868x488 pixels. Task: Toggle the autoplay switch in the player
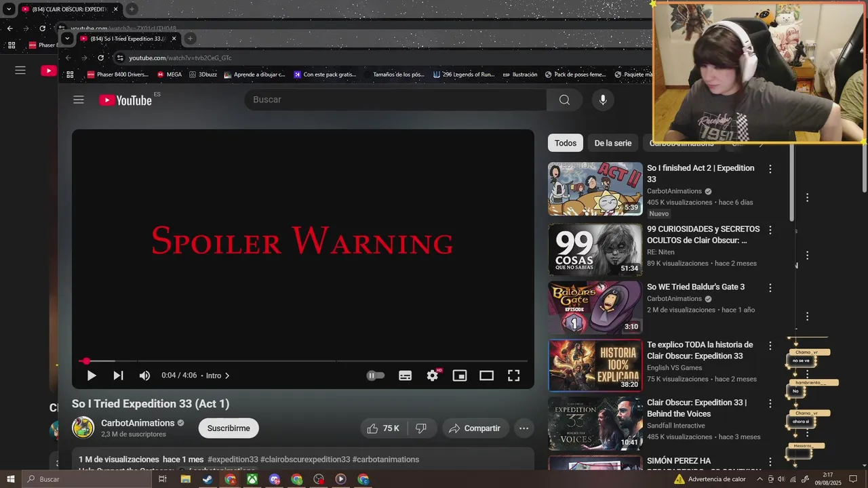375,375
